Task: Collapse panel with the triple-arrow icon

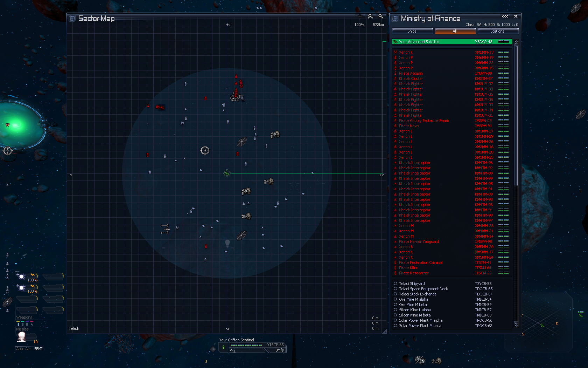Action: (x=505, y=16)
